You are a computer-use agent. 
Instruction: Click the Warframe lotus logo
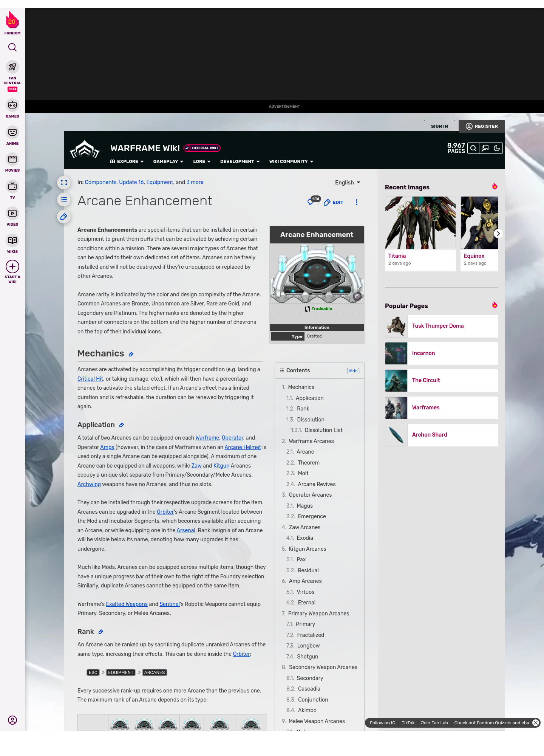85,150
